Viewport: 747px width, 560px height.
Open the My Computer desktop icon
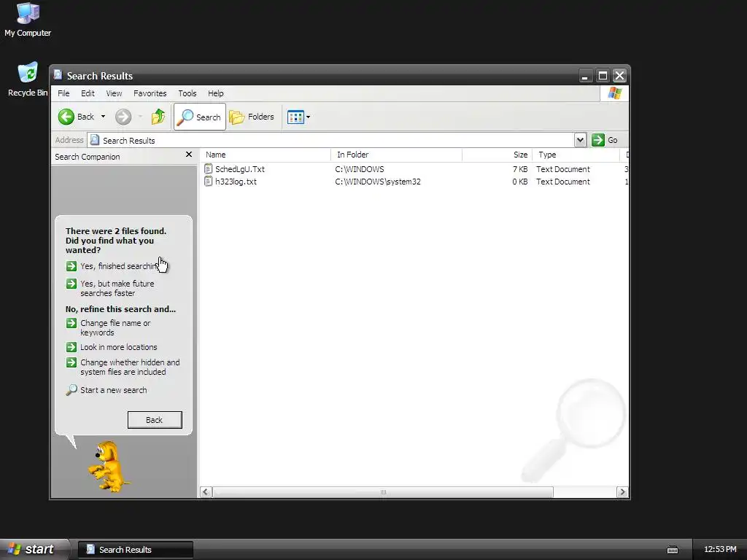point(28,20)
